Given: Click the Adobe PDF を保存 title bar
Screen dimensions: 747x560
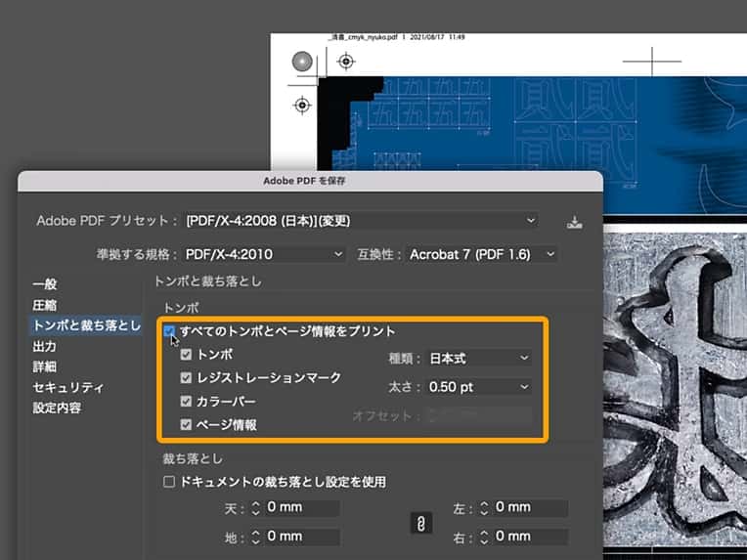Looking at the screenshot, I should tap(310, 181).
